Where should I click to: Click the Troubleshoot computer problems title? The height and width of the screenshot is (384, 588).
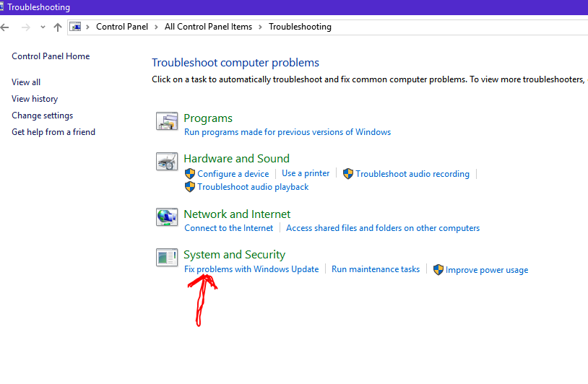point(235,63)
